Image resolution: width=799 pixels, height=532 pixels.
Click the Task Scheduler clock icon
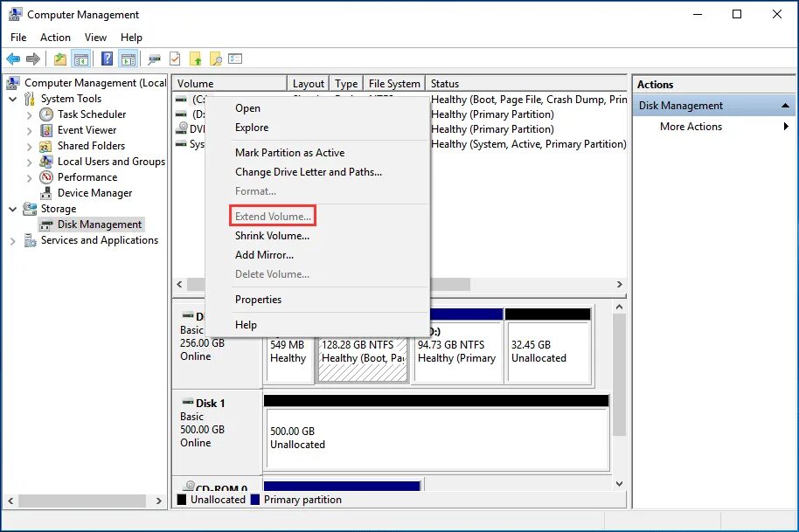point(46,114)
